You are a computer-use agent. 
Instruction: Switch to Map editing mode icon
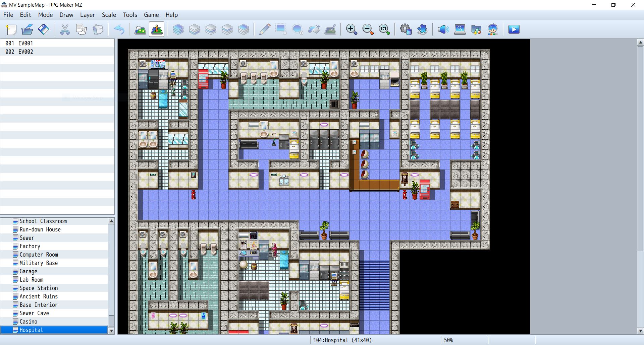coord(140,29)
